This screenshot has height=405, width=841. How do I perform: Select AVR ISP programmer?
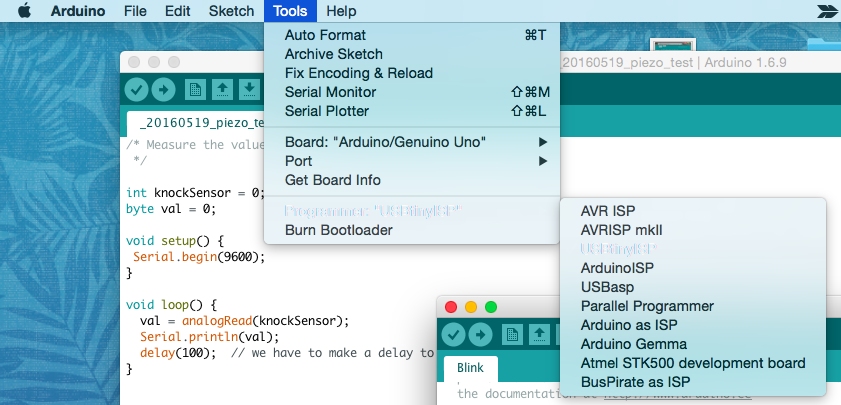click(692, 211)
